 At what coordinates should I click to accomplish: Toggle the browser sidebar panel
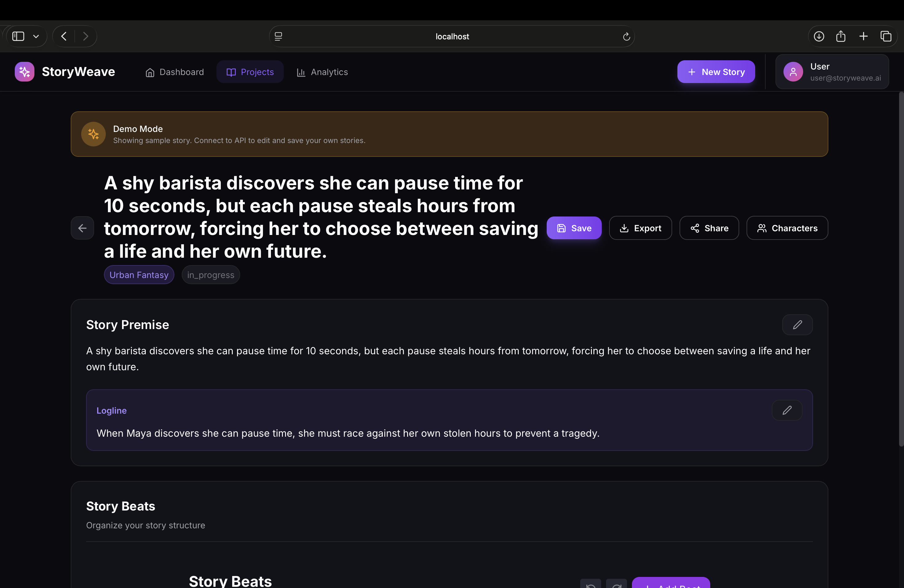18,37
